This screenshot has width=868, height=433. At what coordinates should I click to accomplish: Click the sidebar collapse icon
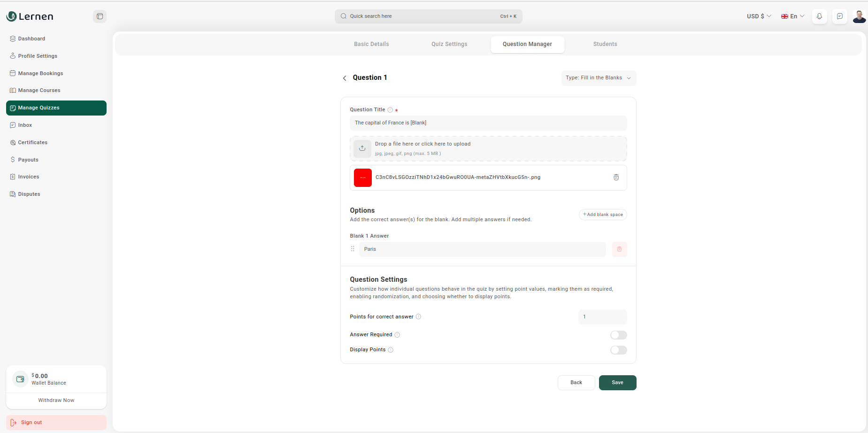click(100, 16)
